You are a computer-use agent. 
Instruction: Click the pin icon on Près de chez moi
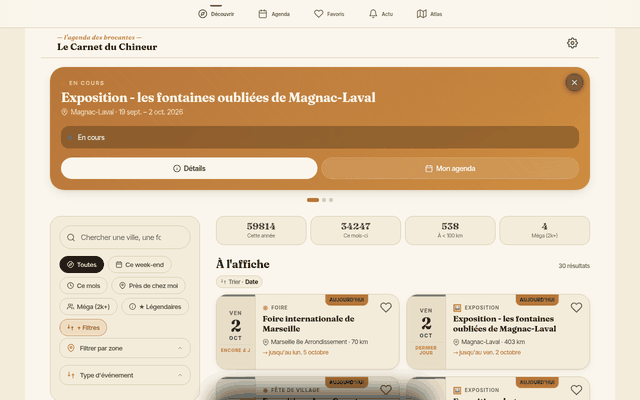click(122, 286)
